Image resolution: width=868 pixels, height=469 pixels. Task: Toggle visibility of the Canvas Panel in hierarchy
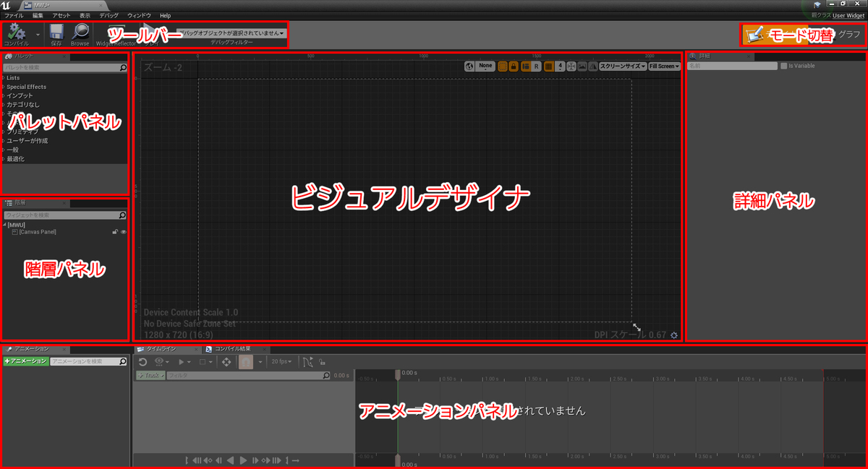tap(124, 232)
